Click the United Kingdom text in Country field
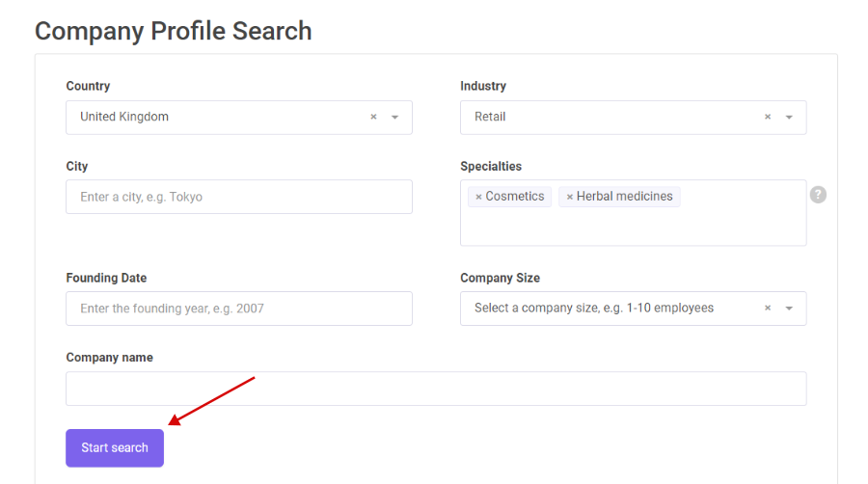868x484 pixels. 124,117
